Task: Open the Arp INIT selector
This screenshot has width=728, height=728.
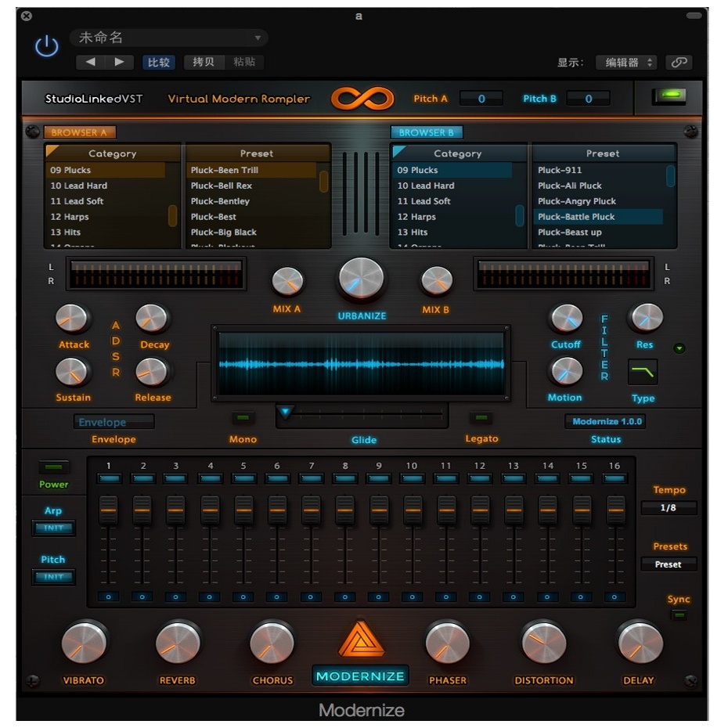Action: 53,528
